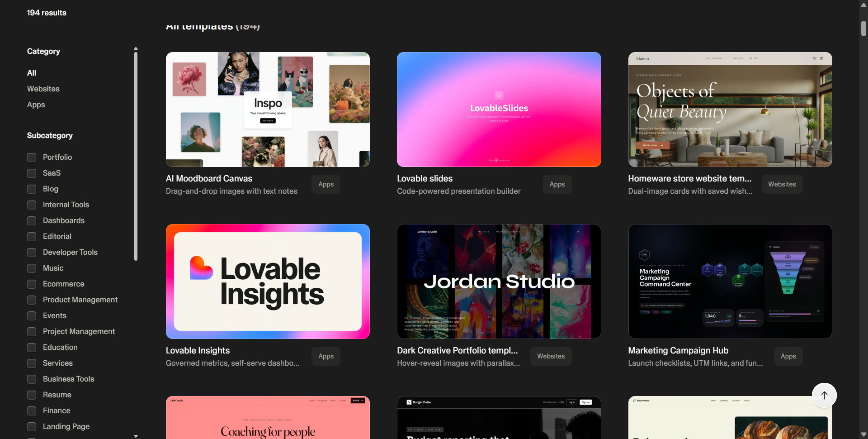Click Apps tag on AI Moodboard Canvas
This screenshot has height=439, width=868.
tap(326, 184)
